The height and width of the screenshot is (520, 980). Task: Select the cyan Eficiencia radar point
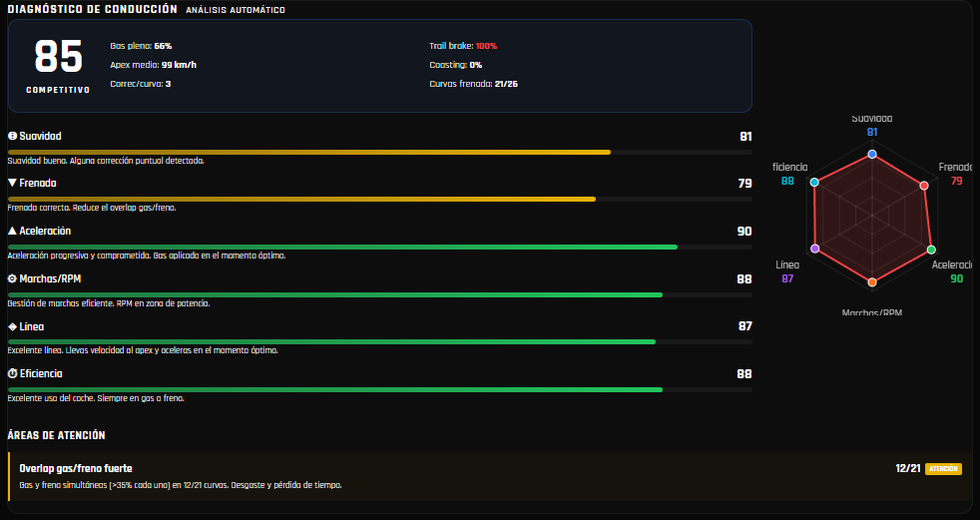coord(813,183)
